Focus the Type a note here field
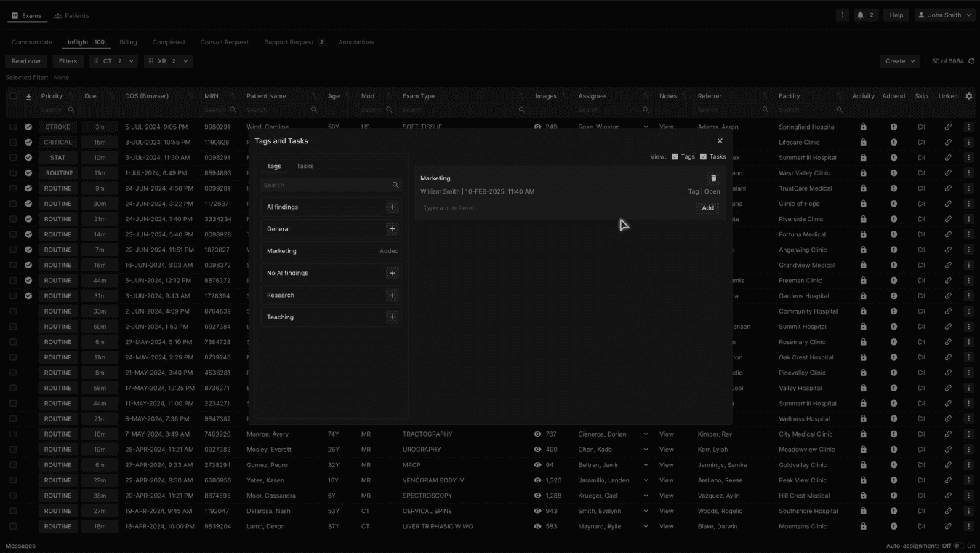The image size is (980, 553). [x=556, y=208]
